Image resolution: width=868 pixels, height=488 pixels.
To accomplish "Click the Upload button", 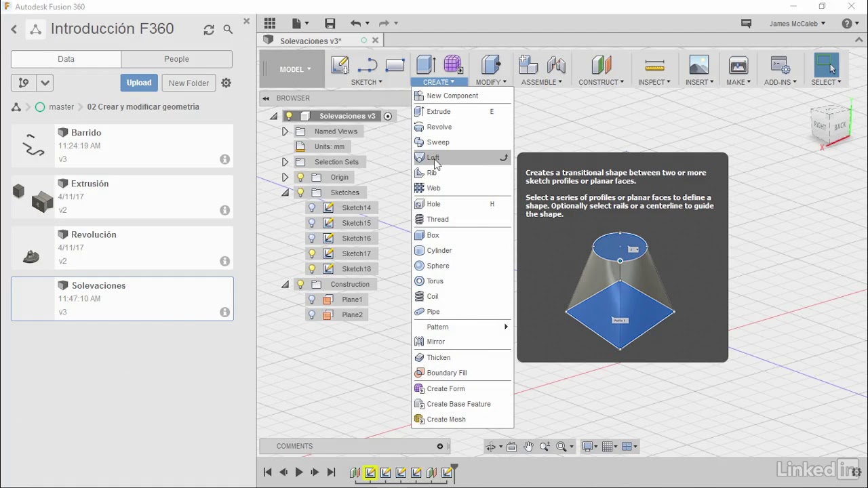I will (x=139, y=83).
